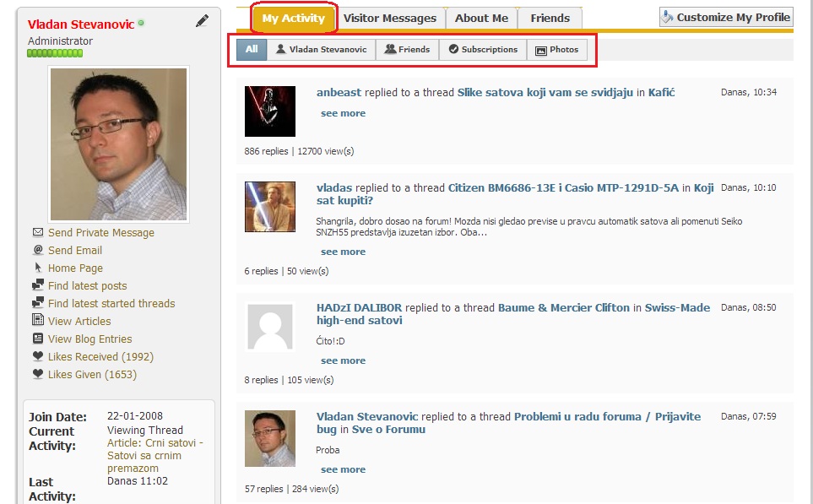Image resolution: width=813 pixels, height=504 pixels.
Task: Click the green reputation bar under Administrator
Action: point(55,53)
